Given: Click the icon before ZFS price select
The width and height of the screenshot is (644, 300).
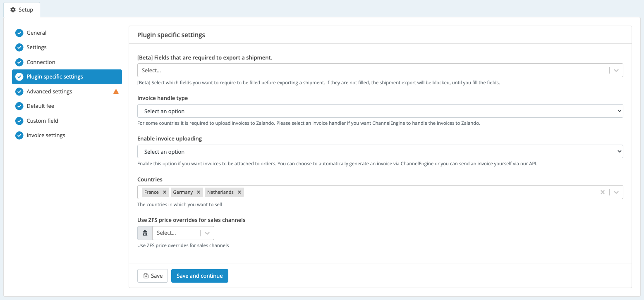Looking at the screenshot, I should click(145, 233).
